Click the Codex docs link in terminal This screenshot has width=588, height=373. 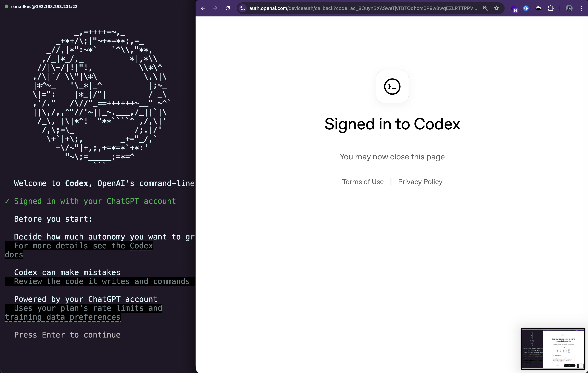(141, 246)
